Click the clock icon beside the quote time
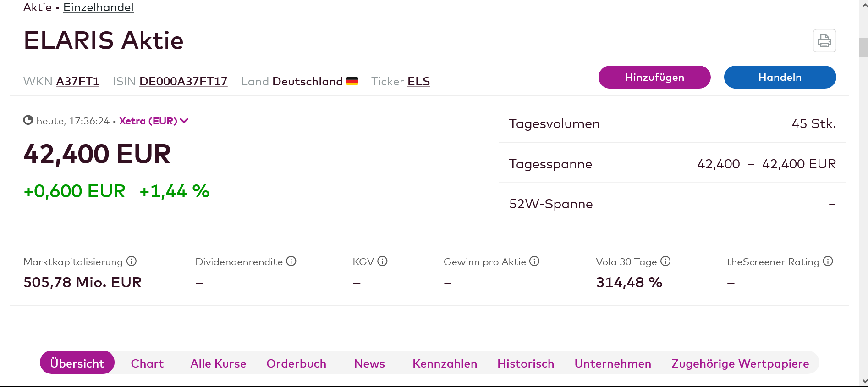Viewport: 868px width, 390px height. coord(28,120)
